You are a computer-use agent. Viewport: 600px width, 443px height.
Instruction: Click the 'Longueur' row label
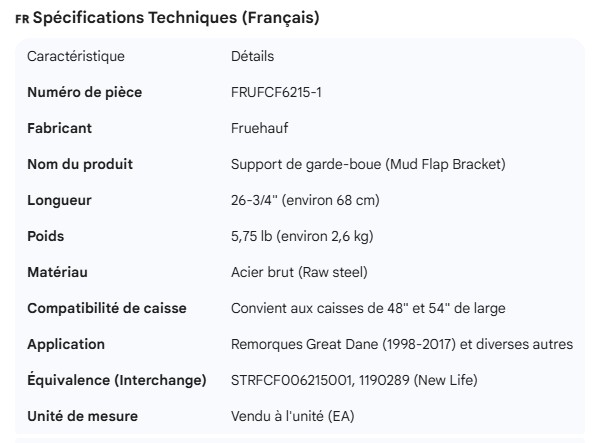pos(59,200)
